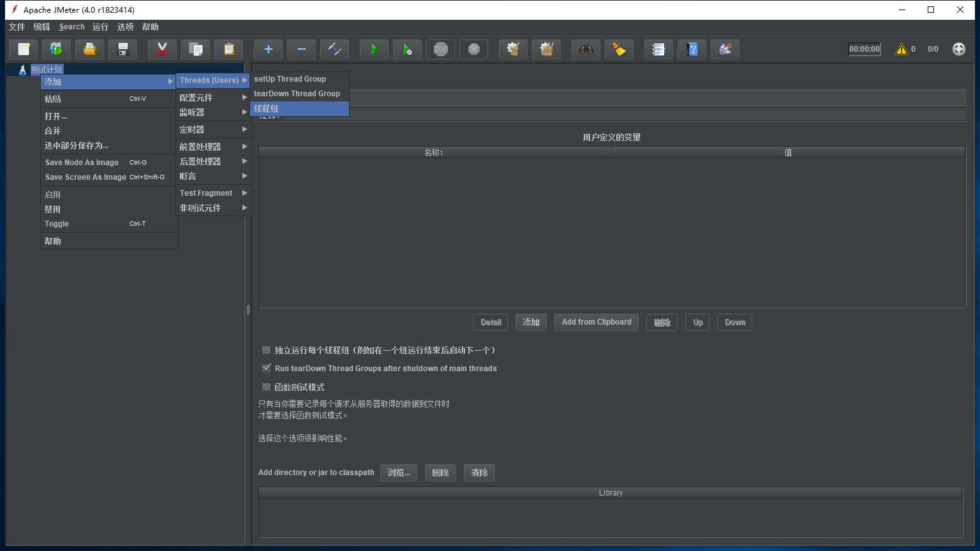Click the remote engines globe icon
Screen dimensions: 980x551
[x=959, y=49]
